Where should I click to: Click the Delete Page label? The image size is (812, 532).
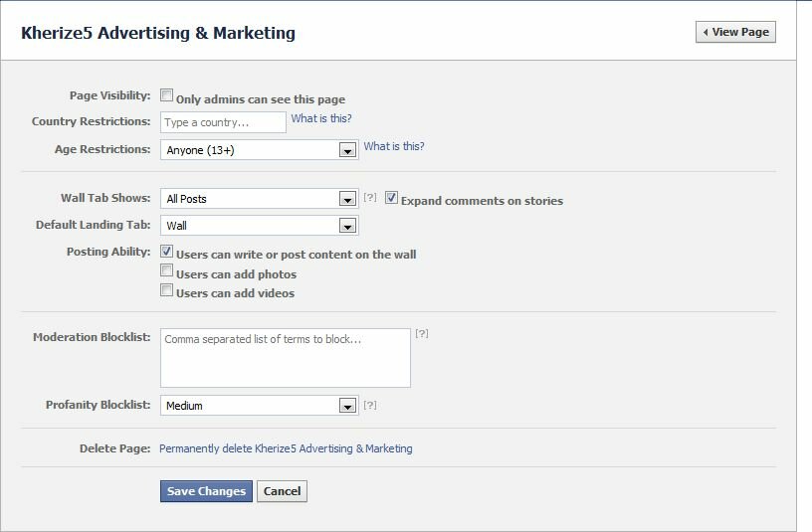click(x=115, y=448)
